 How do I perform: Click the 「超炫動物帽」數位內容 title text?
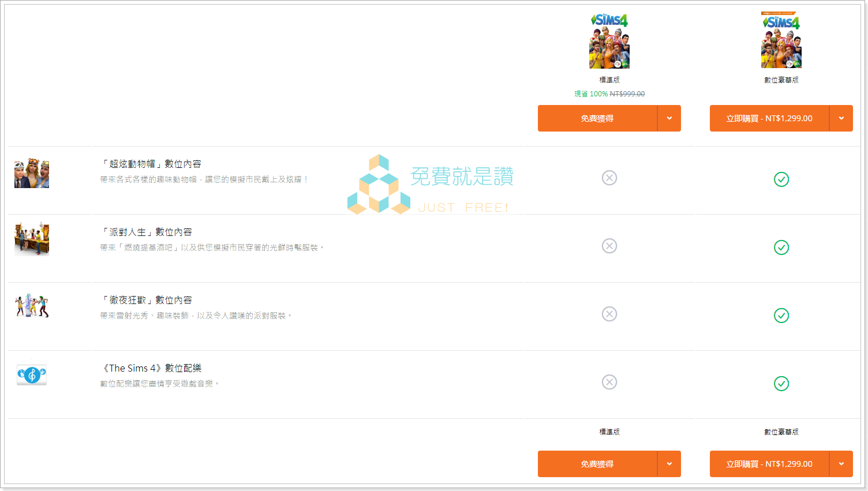click(151, 164)
